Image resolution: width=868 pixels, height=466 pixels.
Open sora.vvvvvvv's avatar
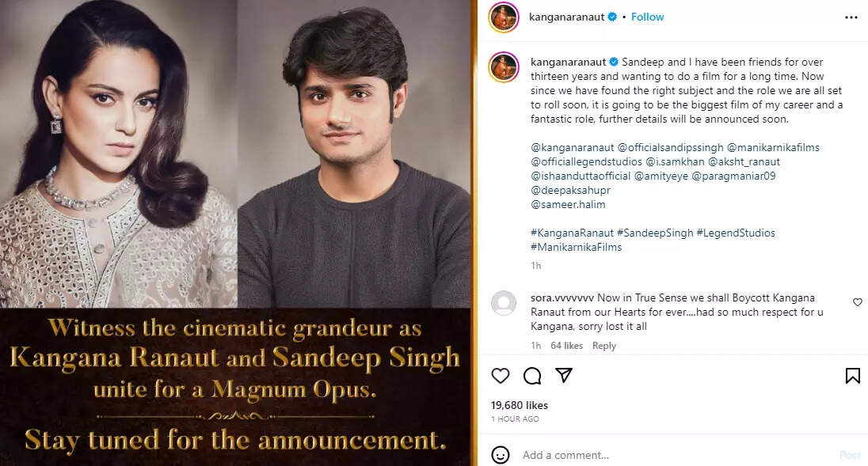pyautogui.click(x=503, y=303)
